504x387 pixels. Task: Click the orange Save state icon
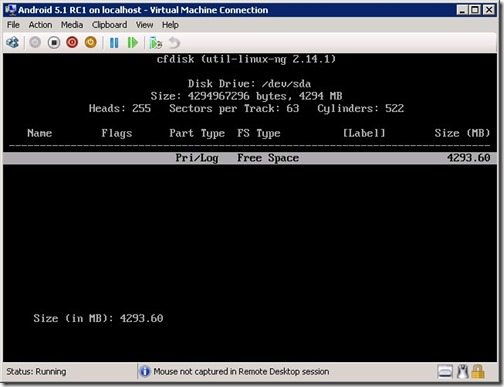coord(90,43)
